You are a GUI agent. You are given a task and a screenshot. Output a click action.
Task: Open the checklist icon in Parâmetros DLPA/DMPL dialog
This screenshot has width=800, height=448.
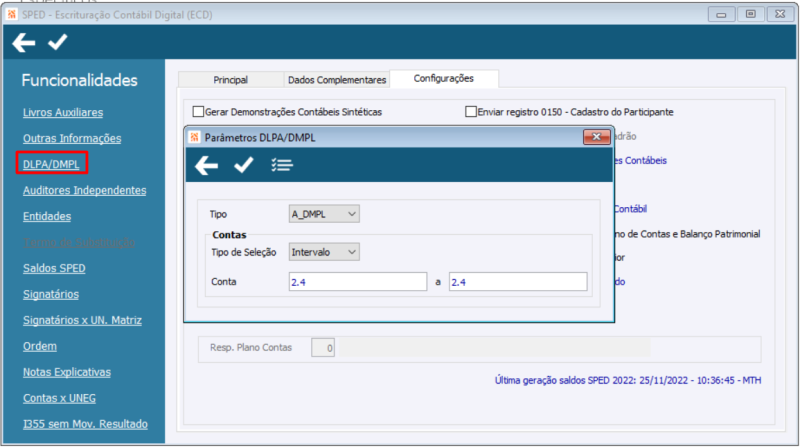[x=282, y=165]
